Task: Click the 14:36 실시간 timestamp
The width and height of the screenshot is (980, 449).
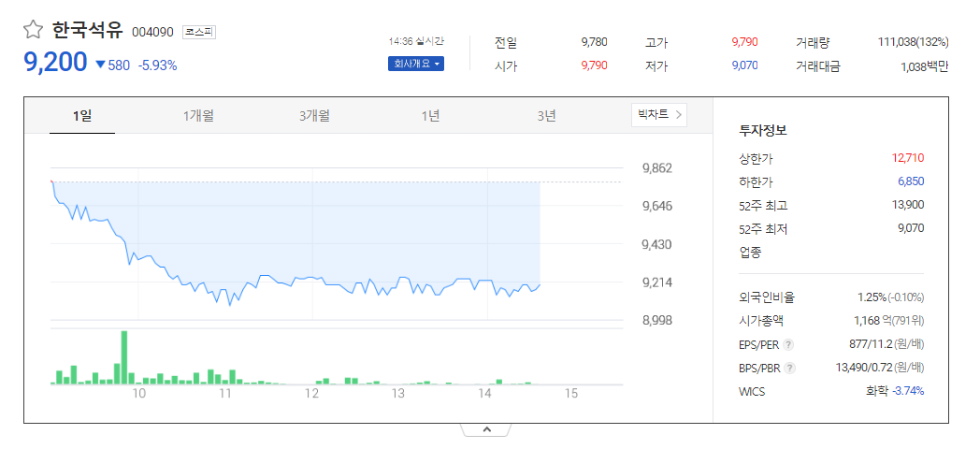Action: click(415, 41)
